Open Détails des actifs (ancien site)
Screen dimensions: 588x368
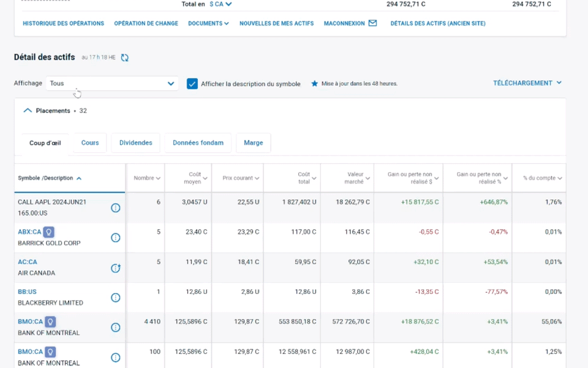click(438, 23)
